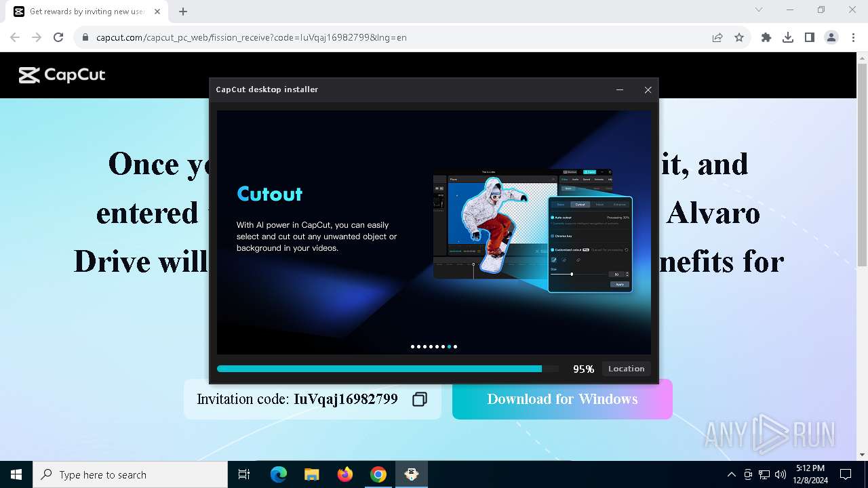Click the 'Invitation code: IuVqaj16982799' text
Image resolution: width=868 pixels, height=488 pixels.
tap(297, 399)
